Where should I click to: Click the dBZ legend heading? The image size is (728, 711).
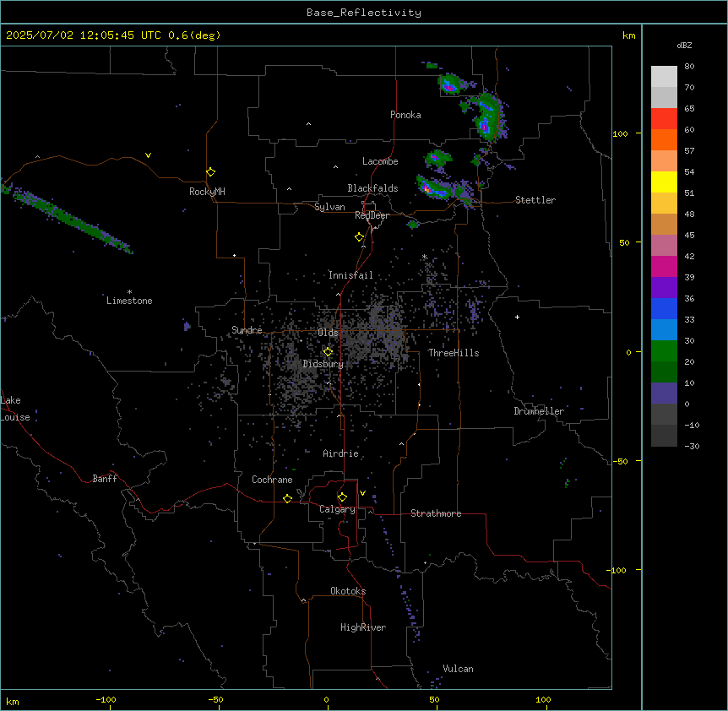tap(684, 45)
